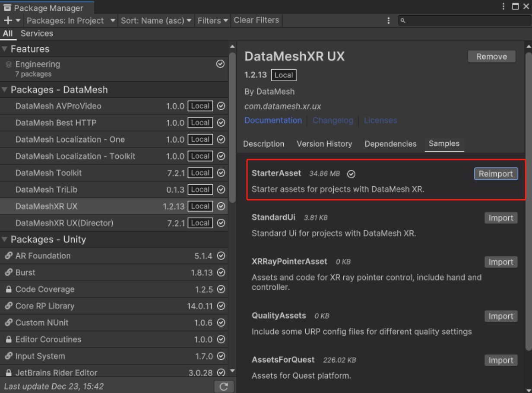Switch to the Dependencies tab
The image size is (532, 393).
(390, 144)
